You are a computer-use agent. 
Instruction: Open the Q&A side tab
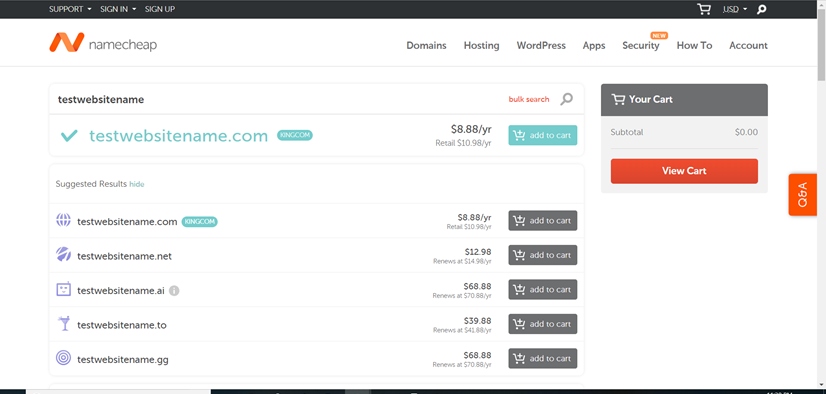point(802,194)
